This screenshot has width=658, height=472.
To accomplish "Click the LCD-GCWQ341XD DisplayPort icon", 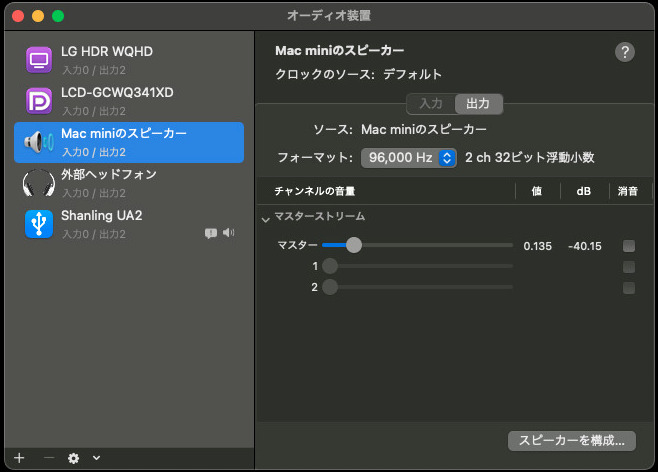I will (39, 101).
